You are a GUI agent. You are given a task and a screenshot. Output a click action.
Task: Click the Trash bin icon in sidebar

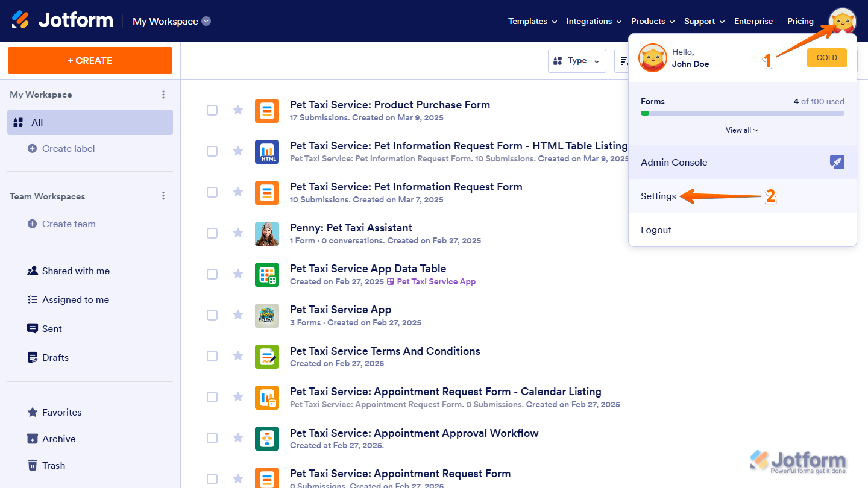[33, 465]
